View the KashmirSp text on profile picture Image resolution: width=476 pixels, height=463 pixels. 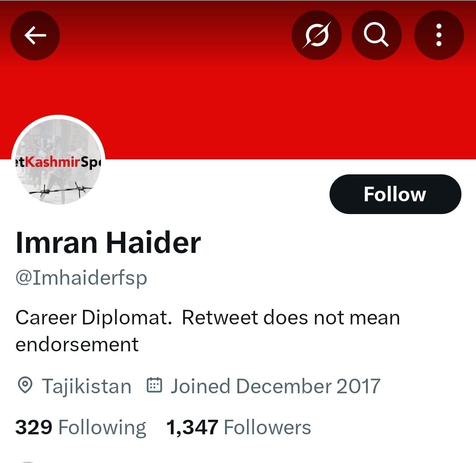(x=58, y=162)
